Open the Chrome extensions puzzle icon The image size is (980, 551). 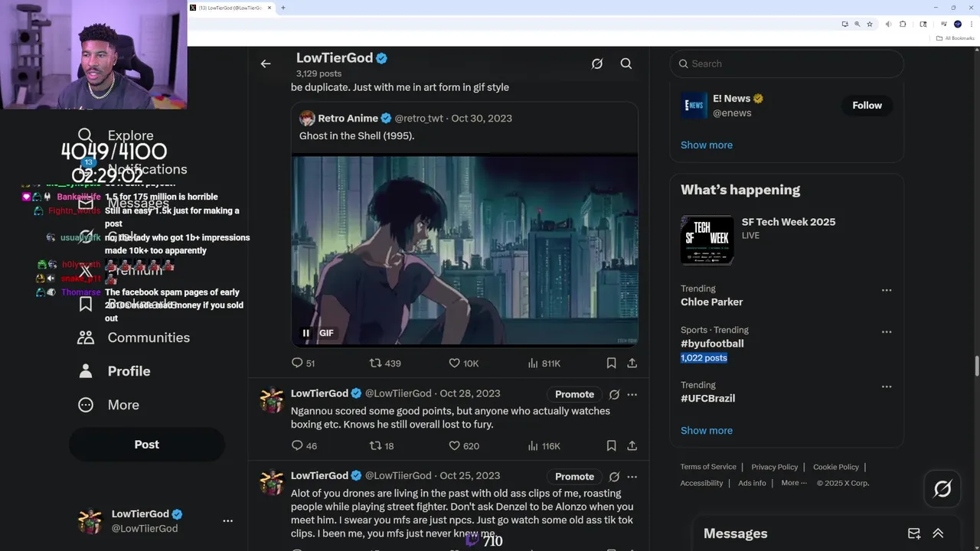tap(903, 24)
